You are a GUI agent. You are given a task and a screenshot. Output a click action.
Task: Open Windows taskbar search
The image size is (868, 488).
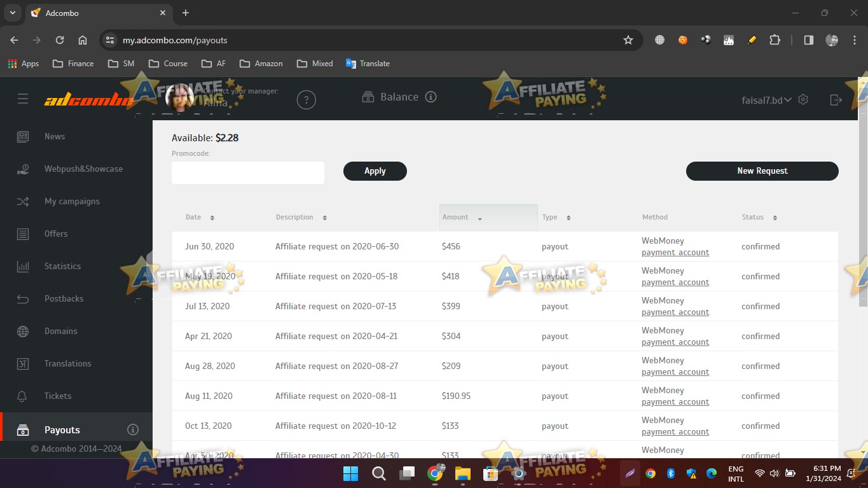pos(379,473)
